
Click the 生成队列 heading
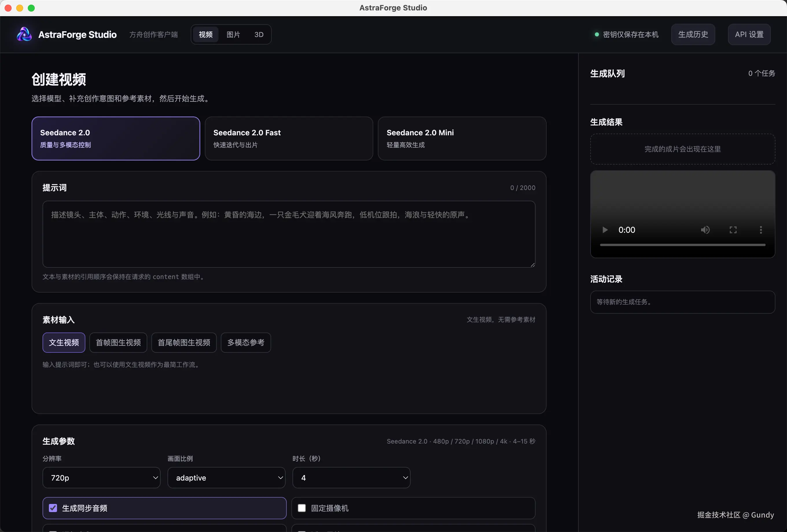(x=607, y=73)
